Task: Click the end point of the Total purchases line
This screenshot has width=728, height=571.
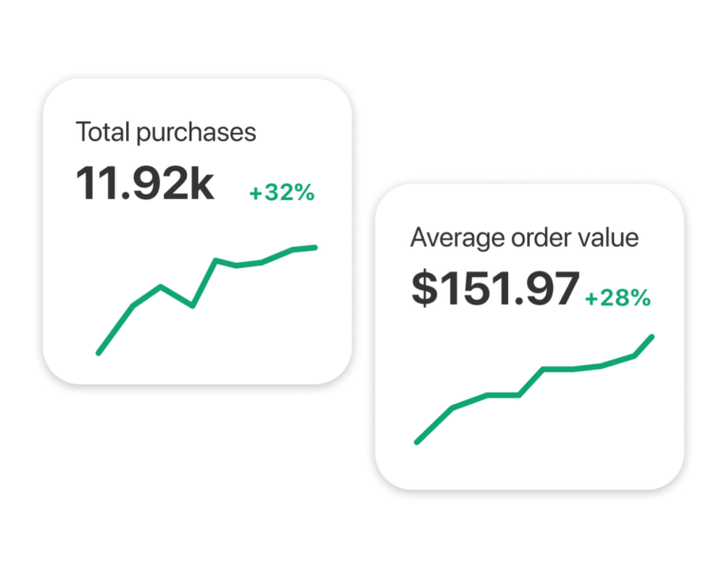Action: [x=315, y=248]
